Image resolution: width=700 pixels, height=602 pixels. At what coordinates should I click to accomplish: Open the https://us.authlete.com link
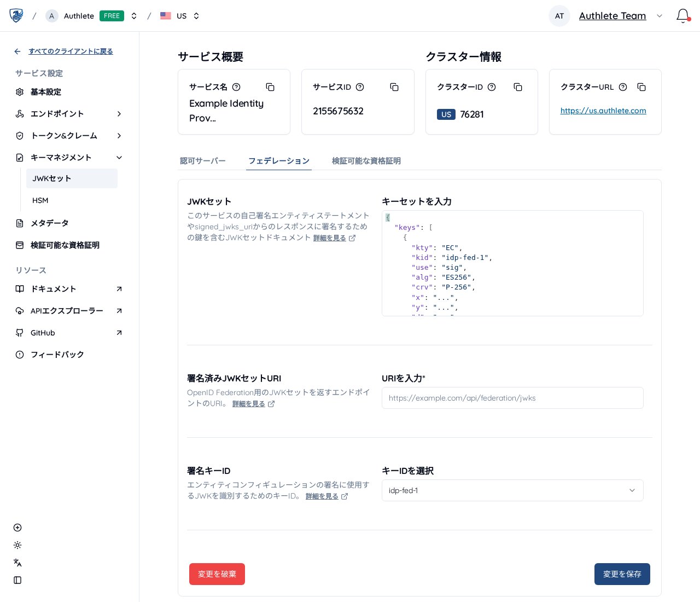pyautogui.click(x=603, y=111)
